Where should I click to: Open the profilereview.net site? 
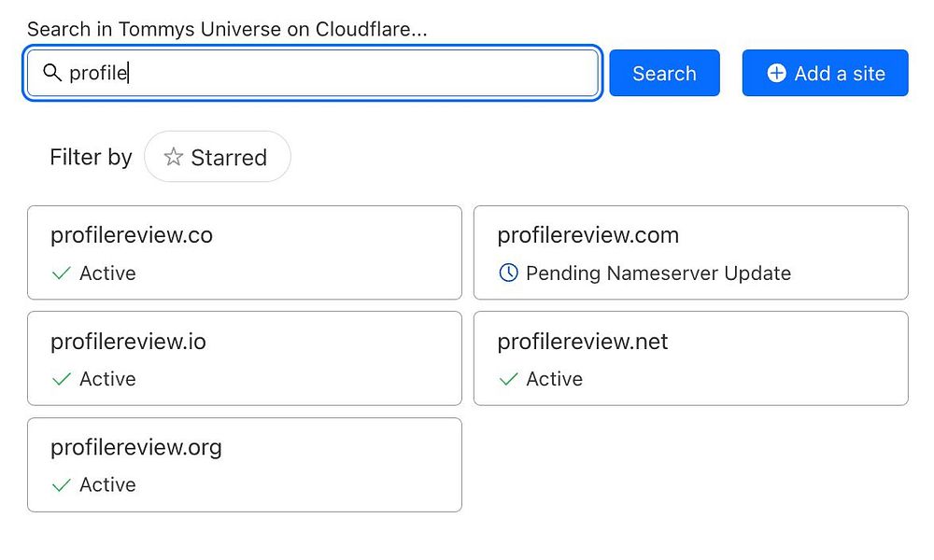583,342
